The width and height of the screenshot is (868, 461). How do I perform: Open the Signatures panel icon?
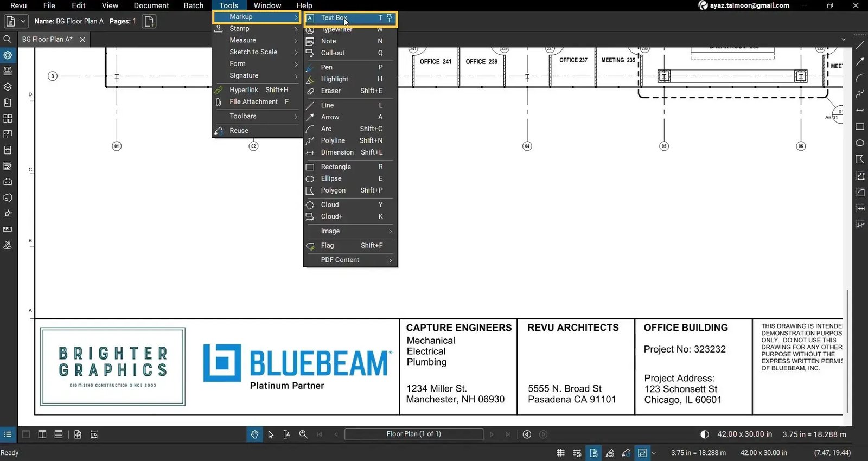[x=8, y=214]
